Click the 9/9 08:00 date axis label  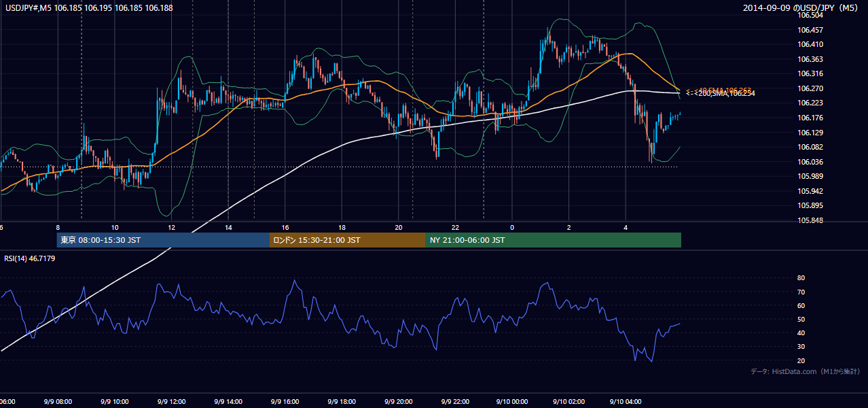(57, 401)
